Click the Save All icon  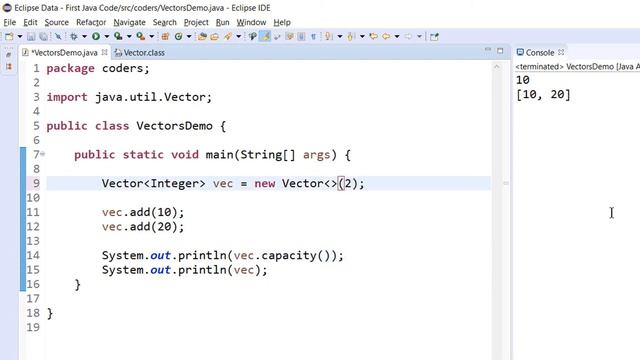(43, 37)
